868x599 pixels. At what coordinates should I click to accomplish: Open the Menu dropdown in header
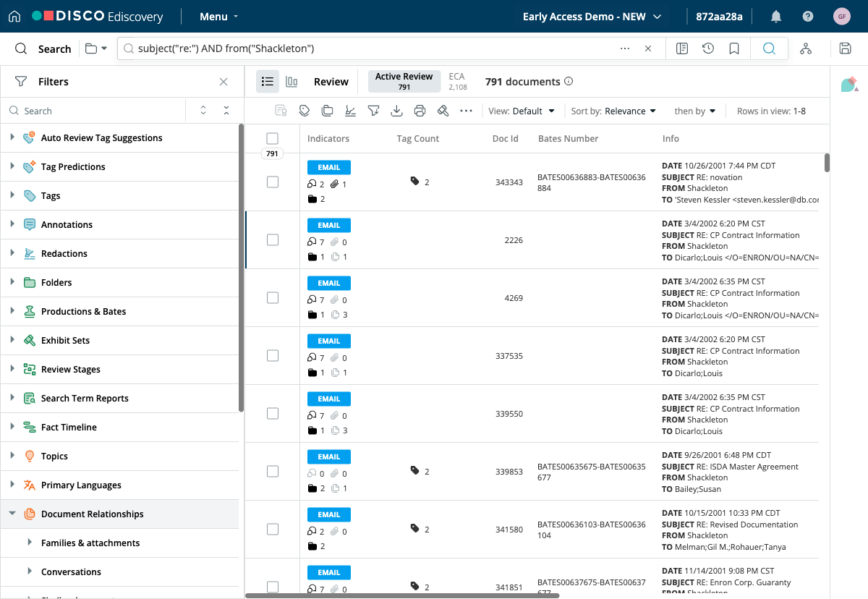click(x=218, y=16)
